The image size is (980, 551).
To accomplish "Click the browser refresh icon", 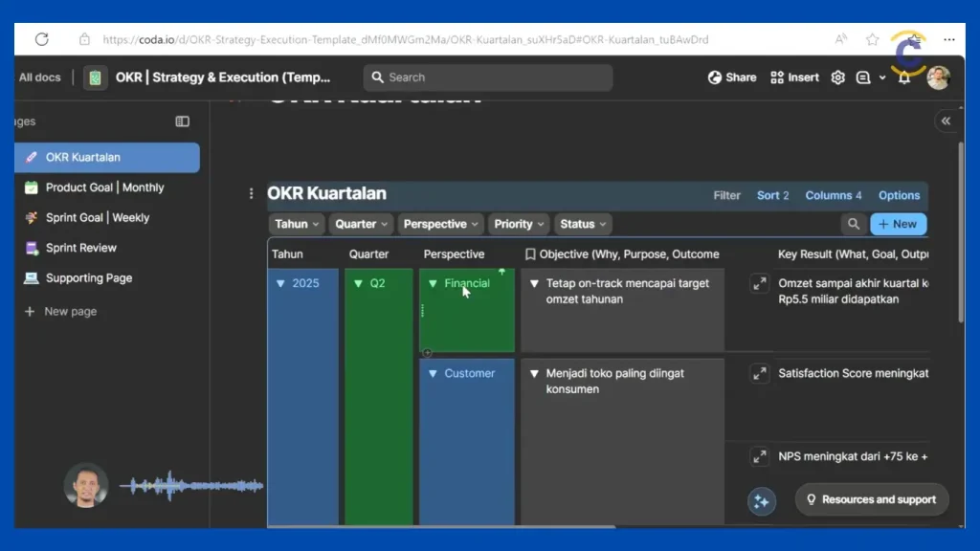I will point(41,39).
